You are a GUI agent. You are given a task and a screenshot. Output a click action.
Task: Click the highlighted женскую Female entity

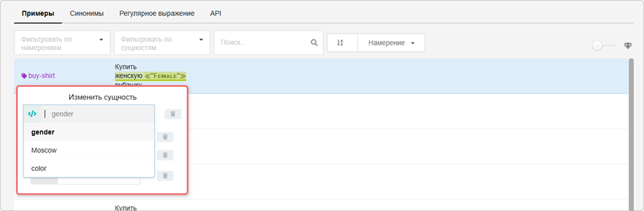[150, 76]
